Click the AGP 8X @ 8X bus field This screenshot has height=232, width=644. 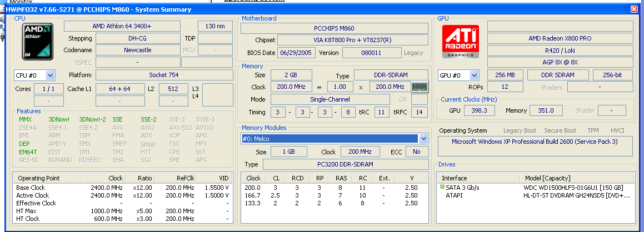[560, 62]
